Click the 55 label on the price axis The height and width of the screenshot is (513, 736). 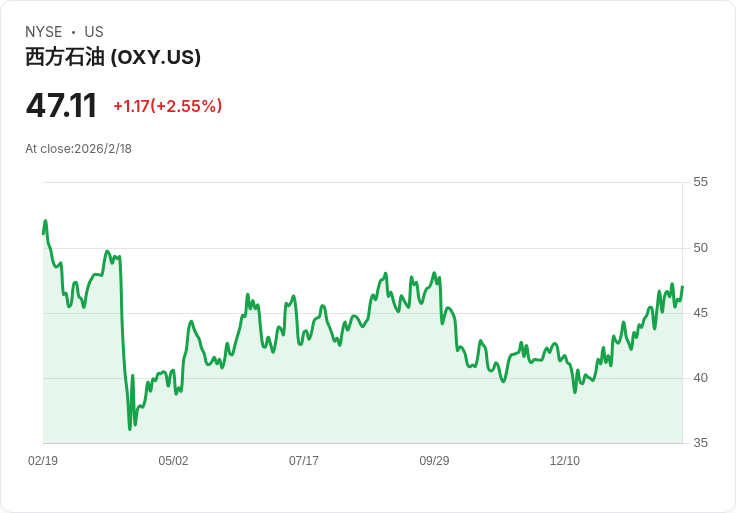701,182
